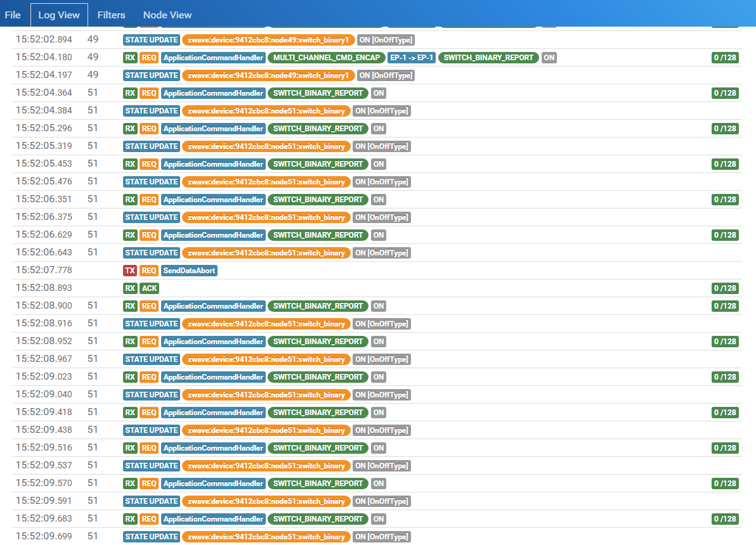The width and height of the screenshot is (756, 545).
Task: Click SWITCH_BINARY_REPORT tag at 15:52:06.351
Action: [318, 200]
